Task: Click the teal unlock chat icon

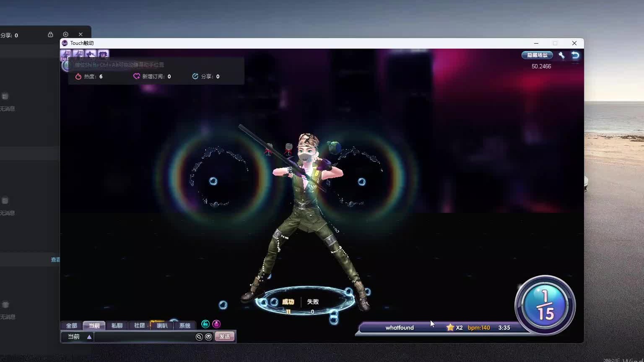Action: 205,324
